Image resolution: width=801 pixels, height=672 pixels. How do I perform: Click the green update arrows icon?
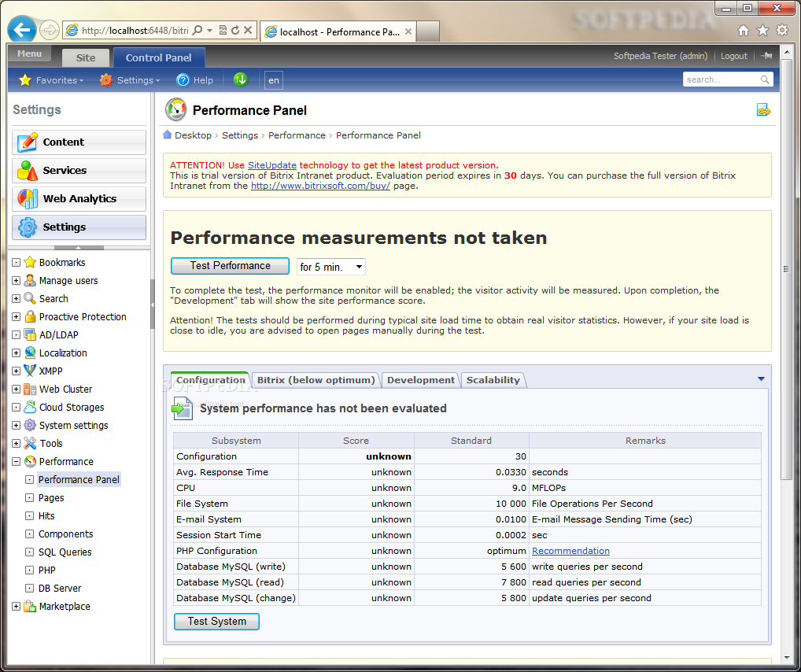[x=241, y=79]
